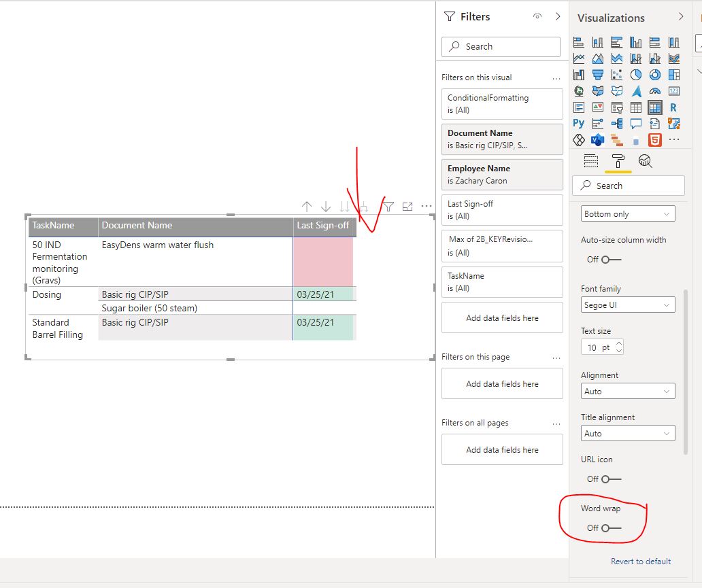
Task: Open the Title alignment dropdown
Action: coord(628,433)
